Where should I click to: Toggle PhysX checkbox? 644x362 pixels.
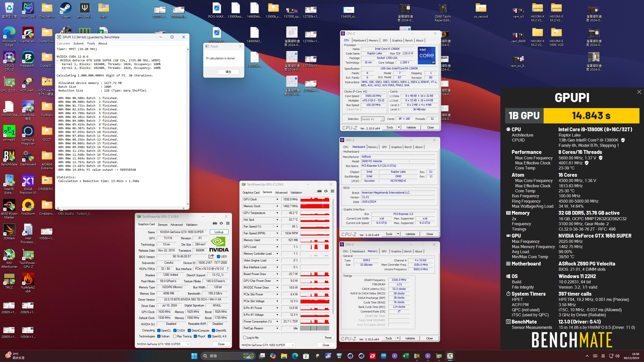(195, 336)
